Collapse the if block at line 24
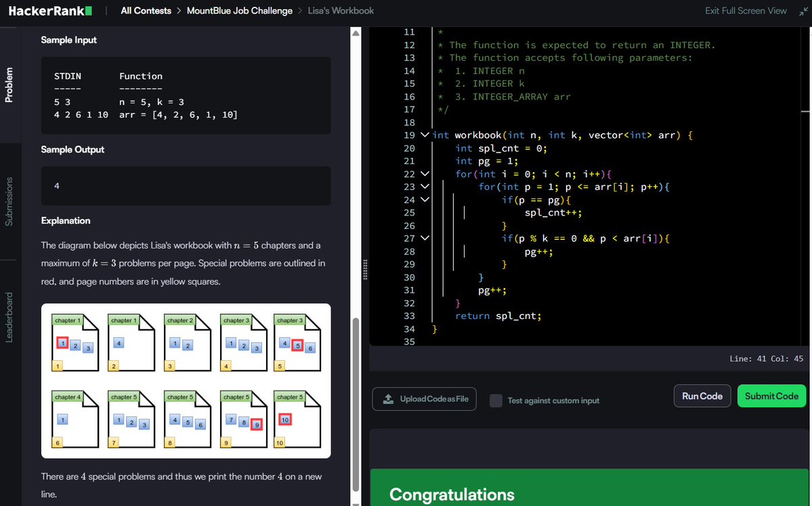 (x=425, y=199)
